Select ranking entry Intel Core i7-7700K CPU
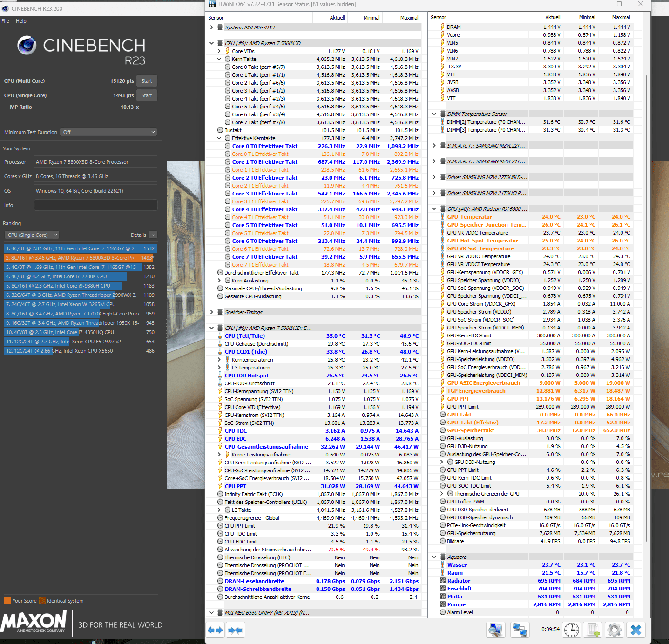Image resolution: width=669 pixels, height=644 pixels. point(80,276)
